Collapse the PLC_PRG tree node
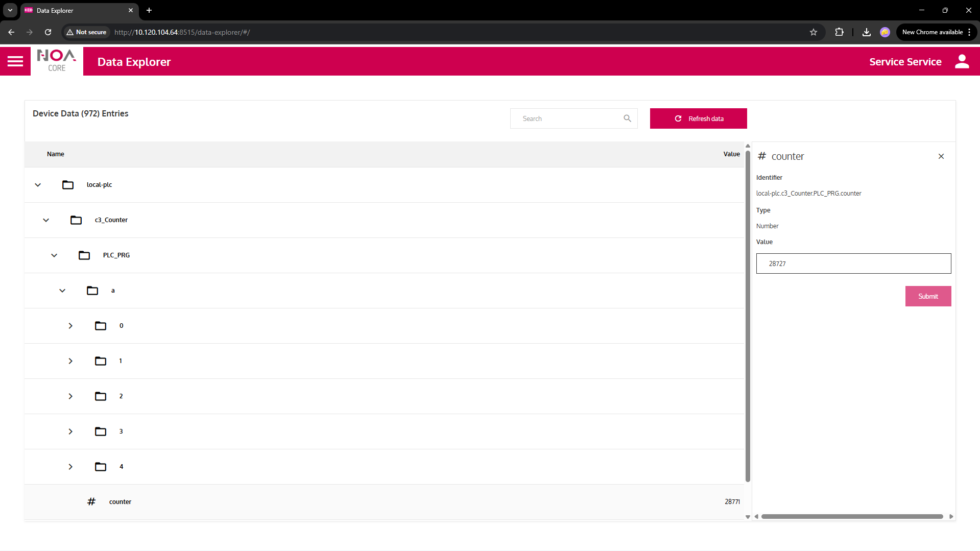Image resolution: width=980 pixels, height=551 pixels. coord(54,255)
